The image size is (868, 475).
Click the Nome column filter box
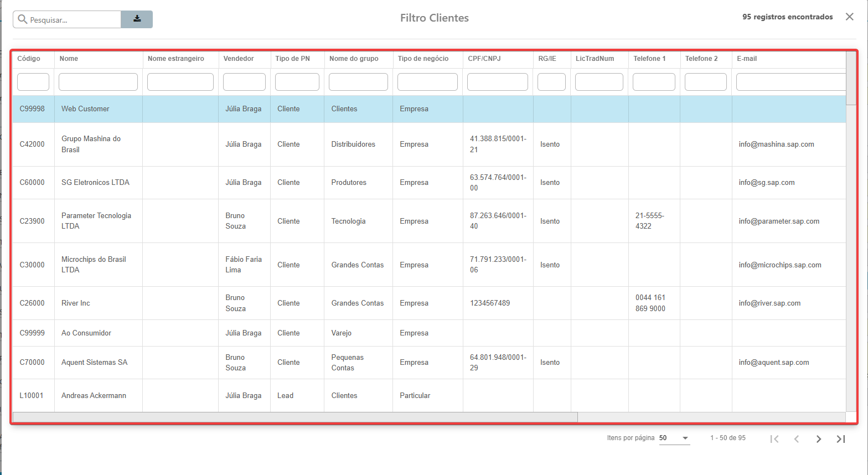click(98, 82)
